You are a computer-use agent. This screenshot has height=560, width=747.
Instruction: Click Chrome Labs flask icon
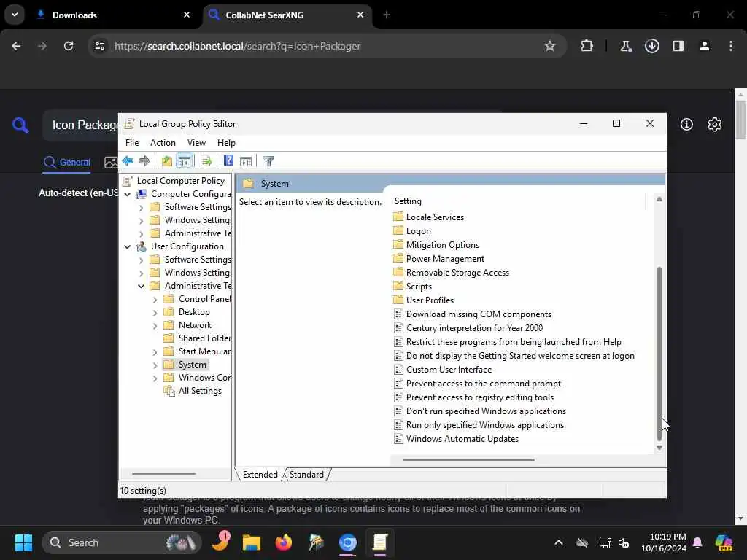tap(625, 46)
